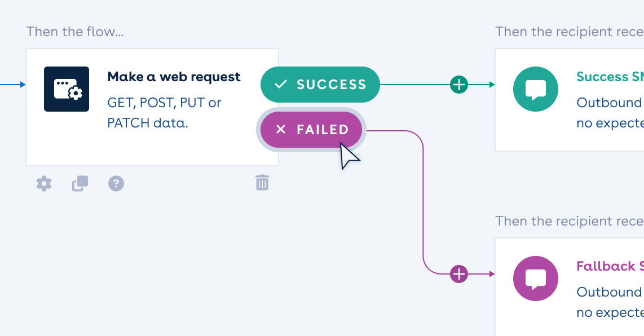Open settings for the web request step
The height and width of the screenshot is (336, 644).
coord(43,183)
